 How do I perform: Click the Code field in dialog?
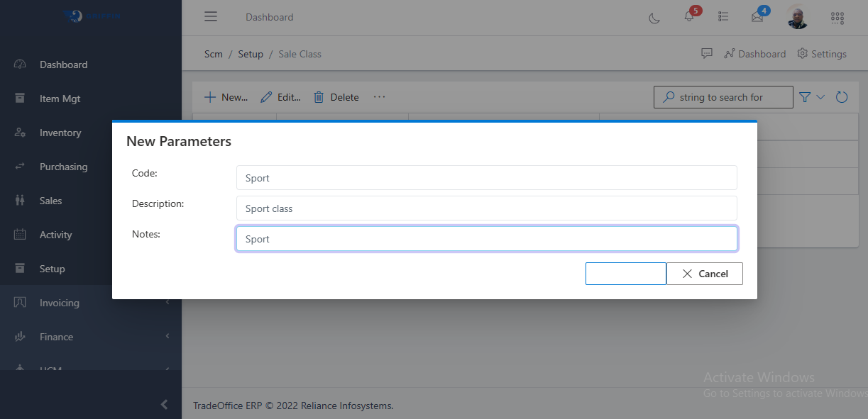coord(486,178)
